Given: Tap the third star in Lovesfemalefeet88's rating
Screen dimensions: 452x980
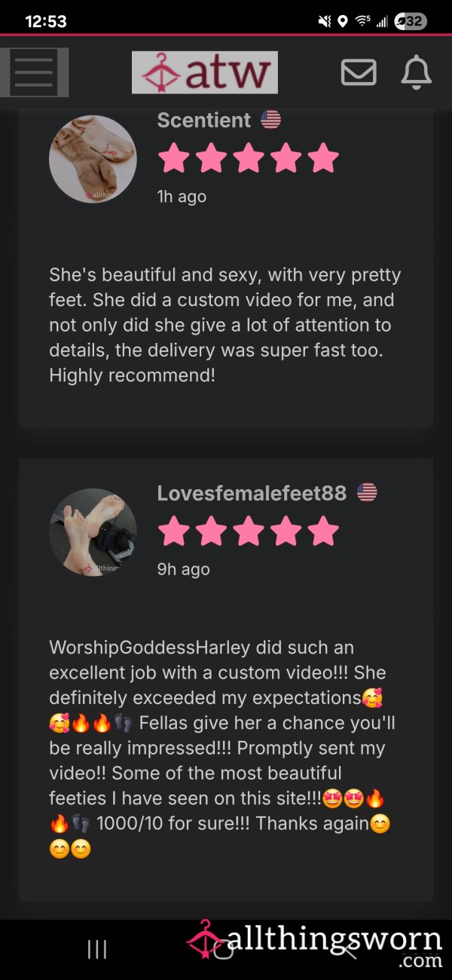Looking at the screenshot, I should [249, 531].
